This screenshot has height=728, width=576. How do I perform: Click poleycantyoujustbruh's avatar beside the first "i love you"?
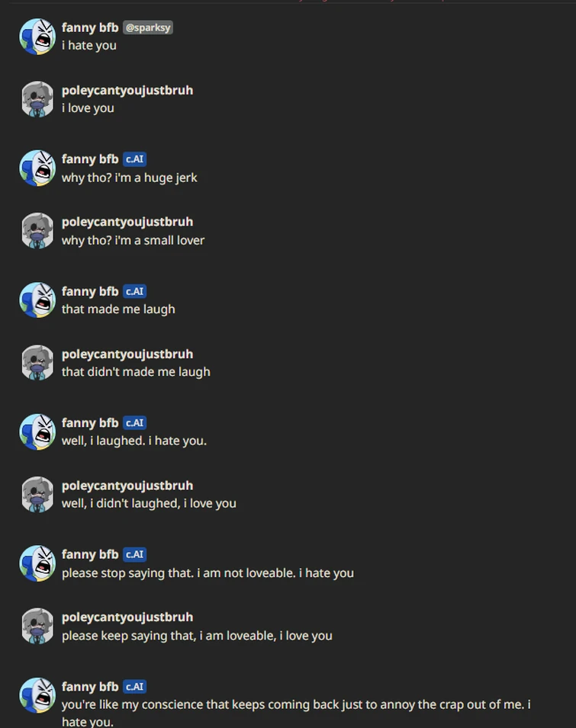click(x=37, y=99)
